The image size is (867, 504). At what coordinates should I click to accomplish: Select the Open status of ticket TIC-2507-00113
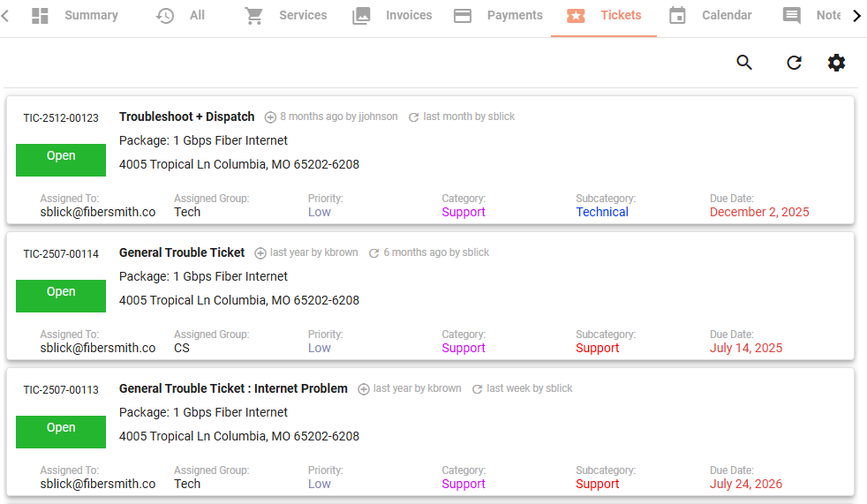(x=61, y=433)
